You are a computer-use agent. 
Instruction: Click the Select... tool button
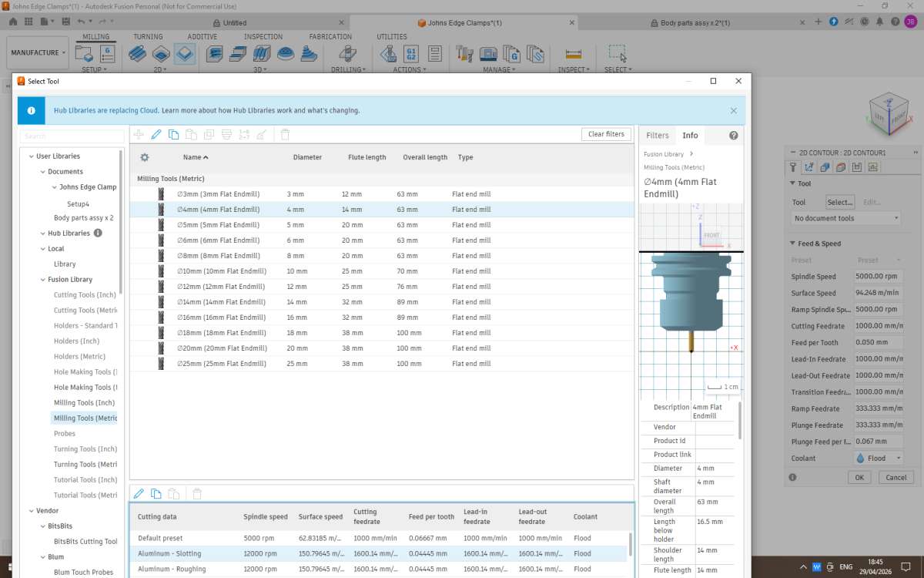point(840,202)
